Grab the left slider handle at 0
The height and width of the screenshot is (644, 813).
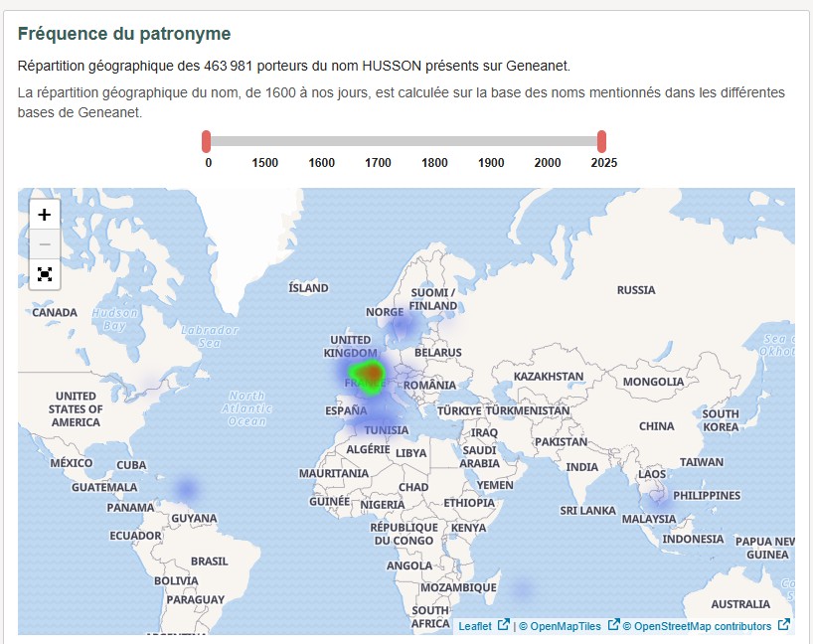coord(207,141)
